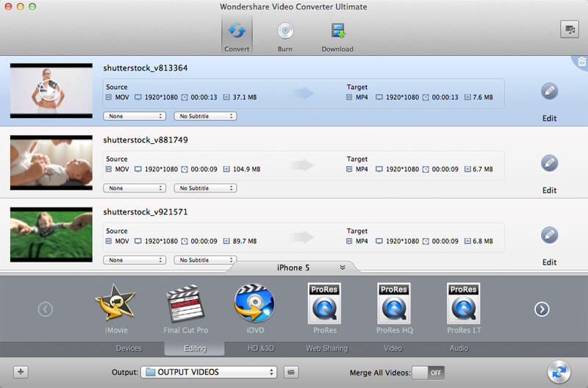Open the None audio dropdown for shutterstock_v921571
This screenshot has width=588, height=388.
pos(135,260)
